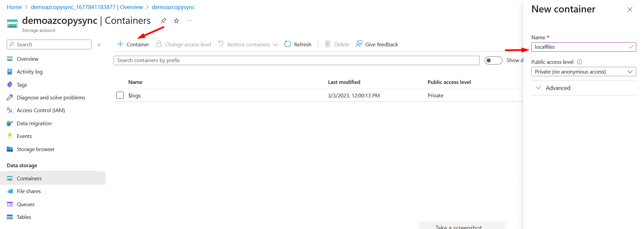Click the trash icon for Delete
644x229 pixels.
tap(328, 44)
